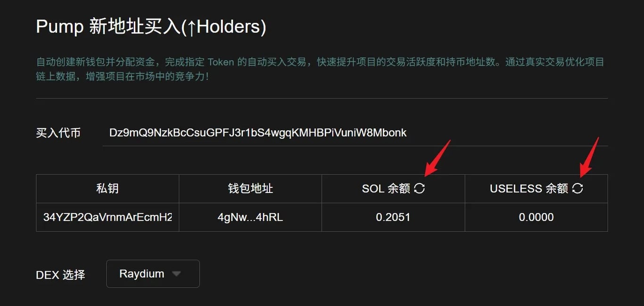
Task: Focus the 买入代币 token address field
Action: (x=355, y=133)
